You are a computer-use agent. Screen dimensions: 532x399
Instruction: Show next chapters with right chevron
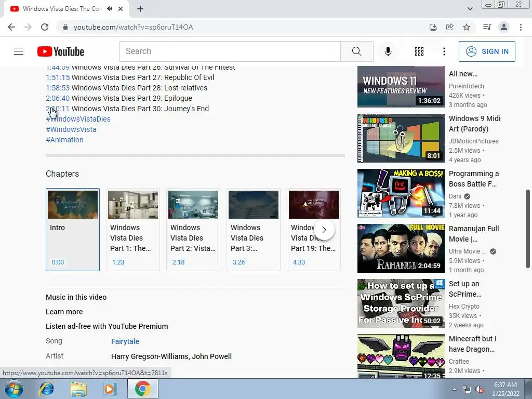tap(324, 230)
